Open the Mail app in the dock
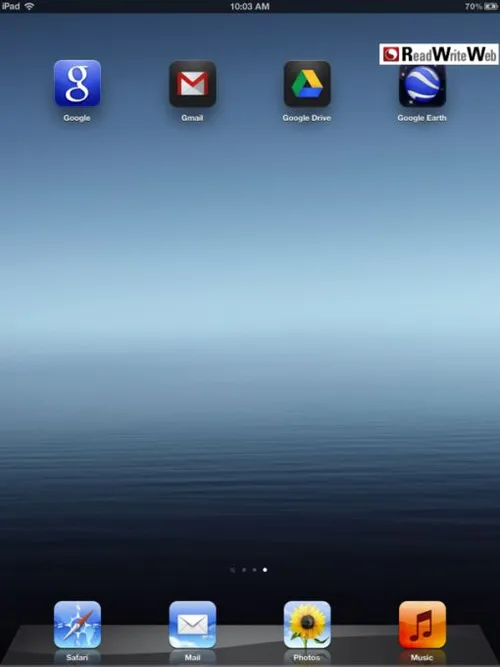This screenshot has height=667, width=500. point(192,624)
